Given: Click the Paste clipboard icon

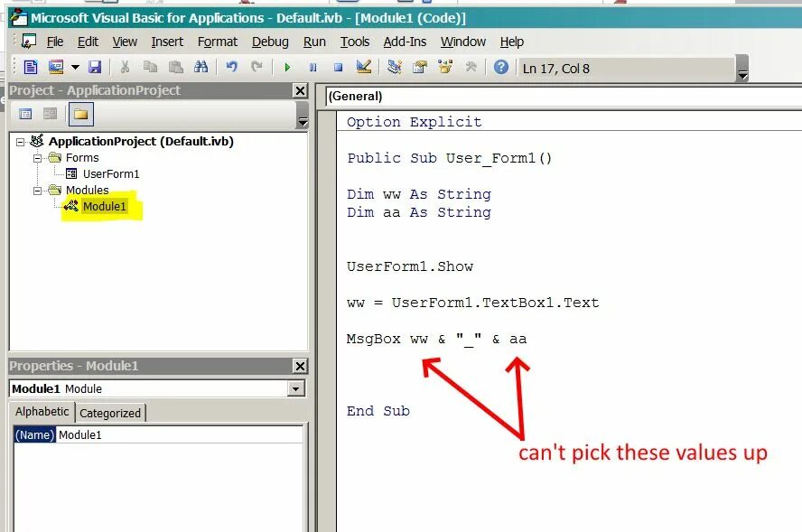Looking at the screenshot, I should point(176,67).
